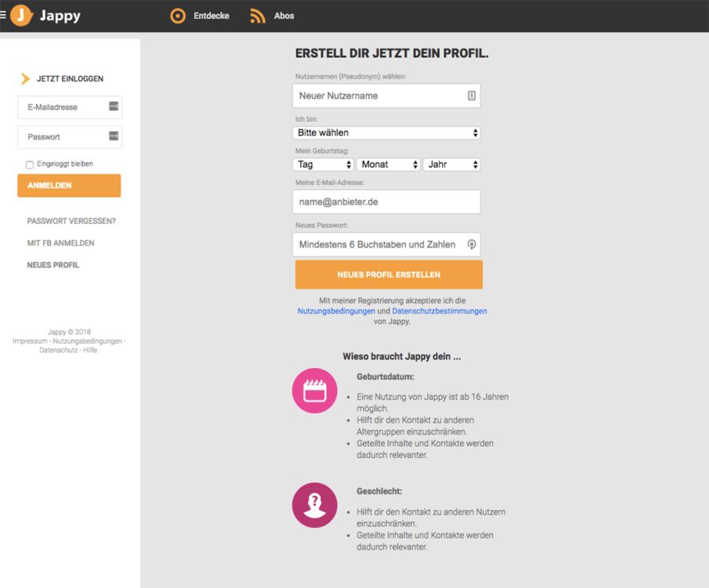Go to the Abos menu item
This screenshot has width=709, height=588.
pos(284,16)
